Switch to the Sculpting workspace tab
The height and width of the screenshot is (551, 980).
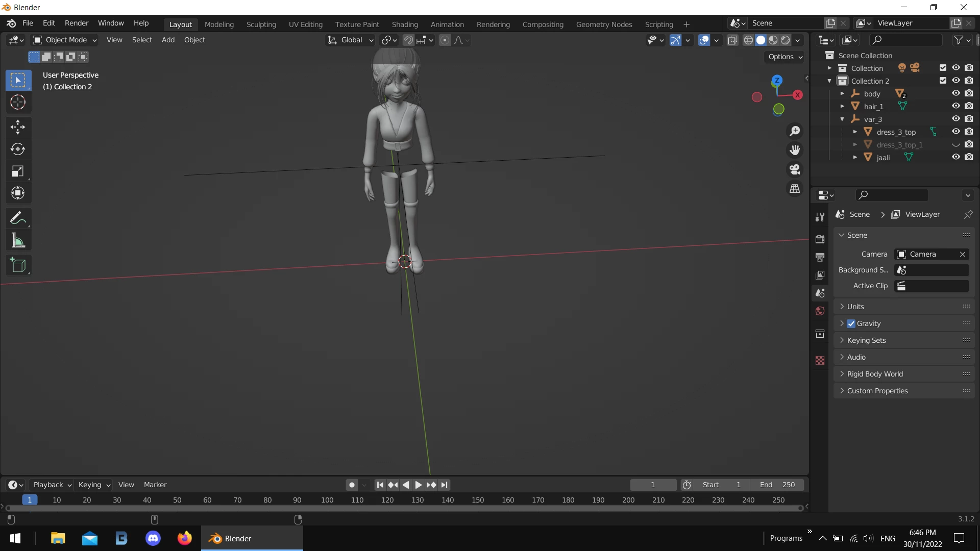point(261,24)
